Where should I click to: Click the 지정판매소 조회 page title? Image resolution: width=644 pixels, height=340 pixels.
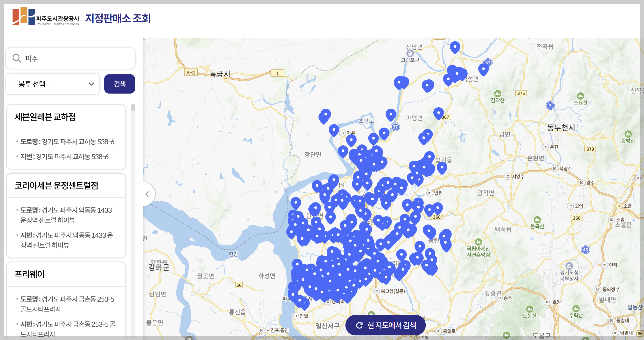pyautogui.click(x=118, y=18)
